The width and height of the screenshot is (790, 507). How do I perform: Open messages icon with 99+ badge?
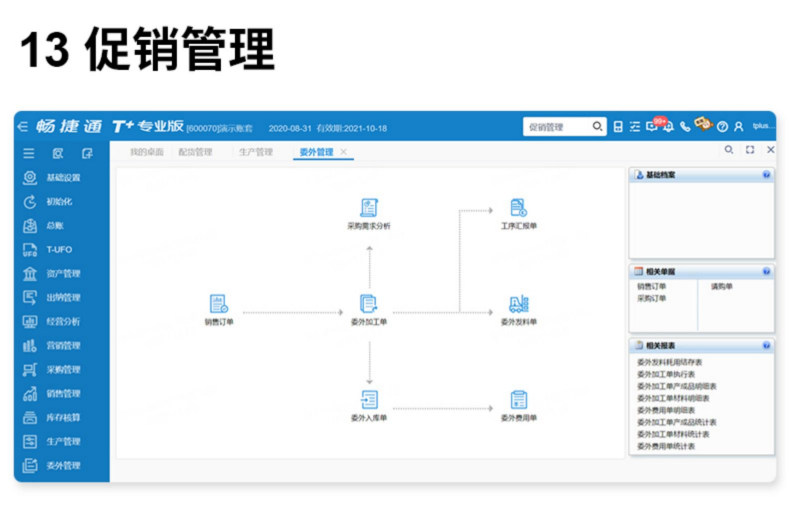pos(653,125)
